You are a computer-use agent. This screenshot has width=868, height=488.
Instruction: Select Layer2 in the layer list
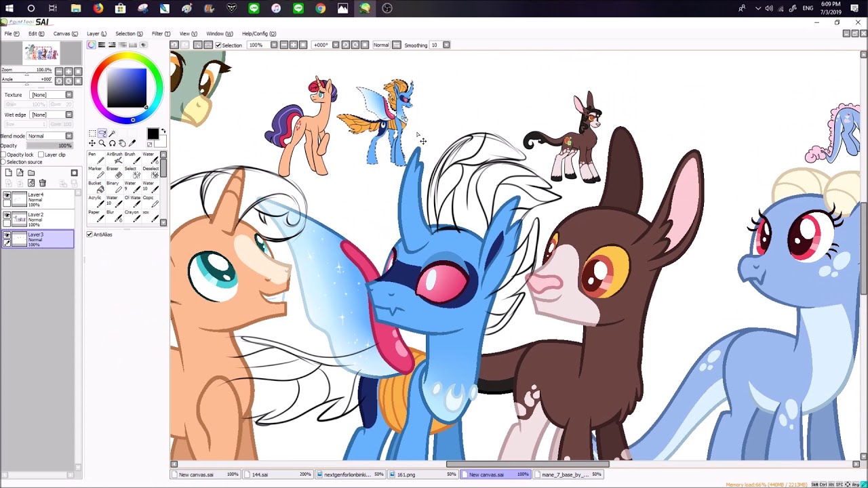[38, 218]
